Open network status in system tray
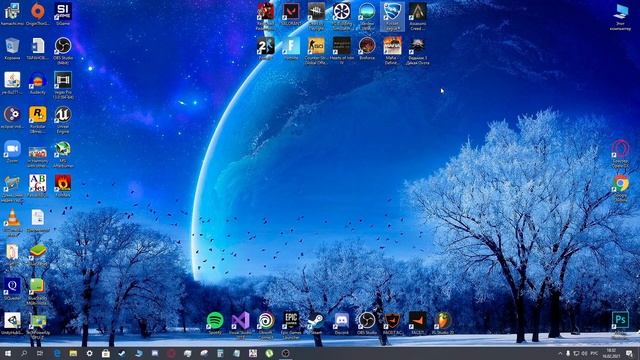 (x=576, y=353)
